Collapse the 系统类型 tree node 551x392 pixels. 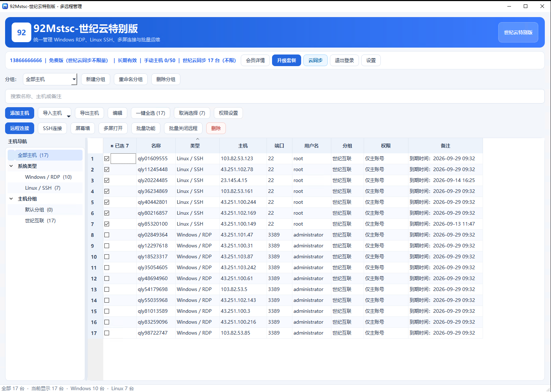coord(11,166)
